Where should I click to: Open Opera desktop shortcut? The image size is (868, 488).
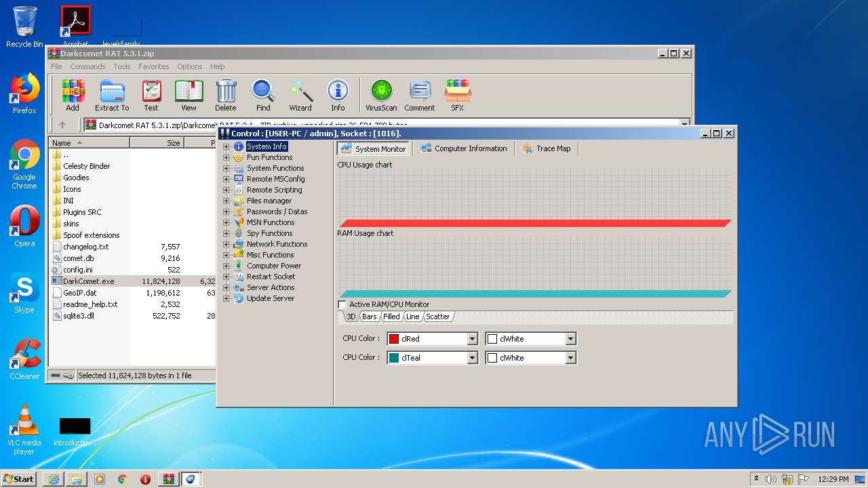[x=24, y=226]
